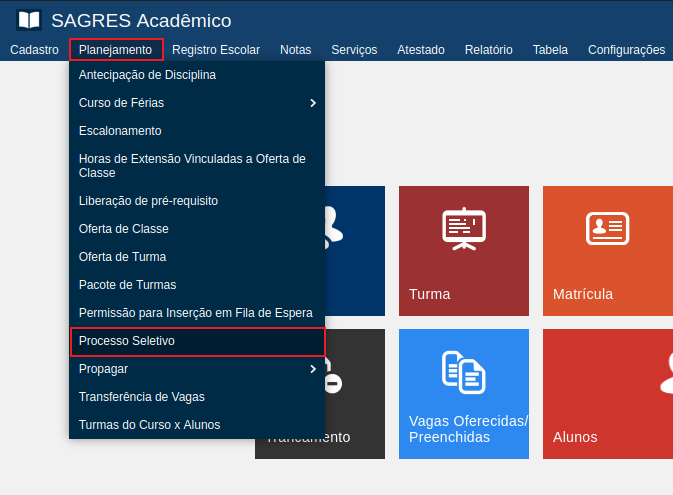This screenshot has width=673, height=495.
Task: Select Turmas do Curso x Alunos
Action: (x=149, y=425)
